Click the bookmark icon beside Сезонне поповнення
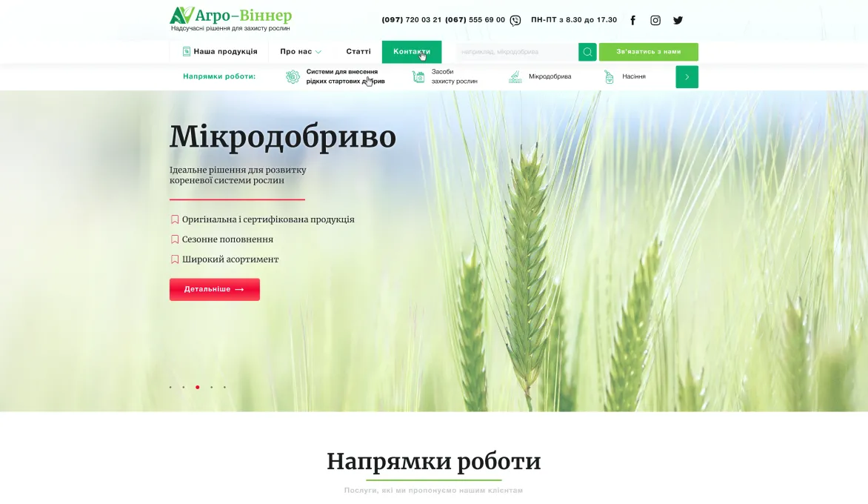868x504 pixels. click(175, 239)
